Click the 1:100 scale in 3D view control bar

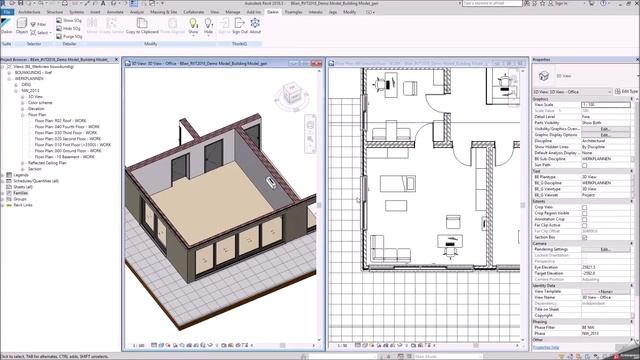(138, 346)
